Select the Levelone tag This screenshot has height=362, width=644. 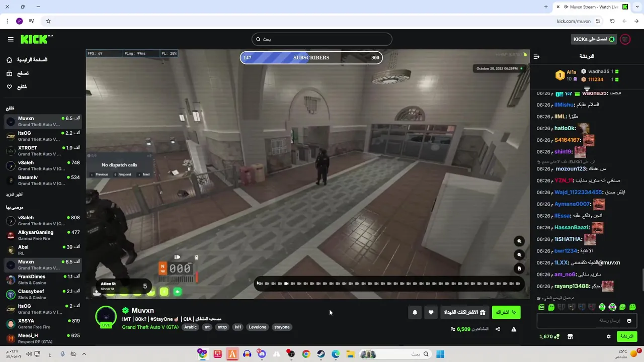tap(258, 327)
